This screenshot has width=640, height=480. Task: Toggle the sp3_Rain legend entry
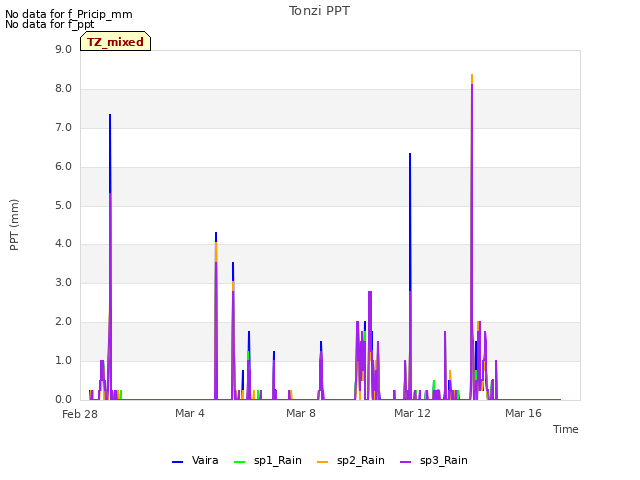click(433, 460)
